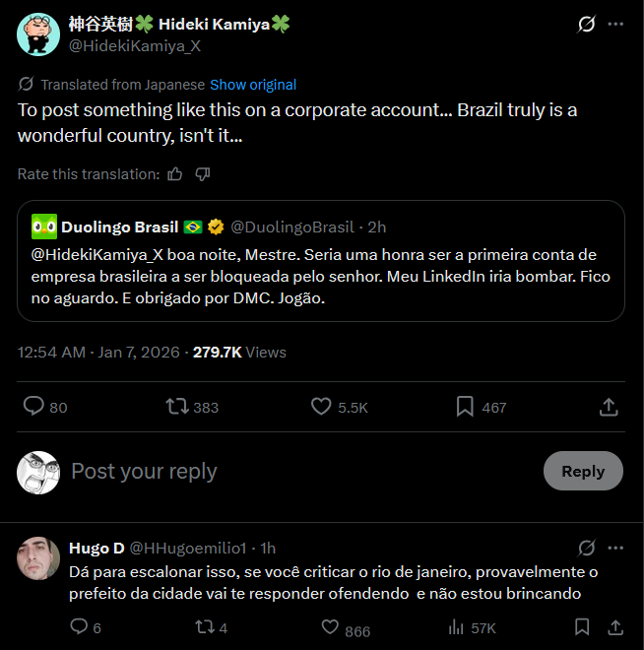644x650 pixels.
Task: Share the main post via share icon
Action: (x=609, y=407)
